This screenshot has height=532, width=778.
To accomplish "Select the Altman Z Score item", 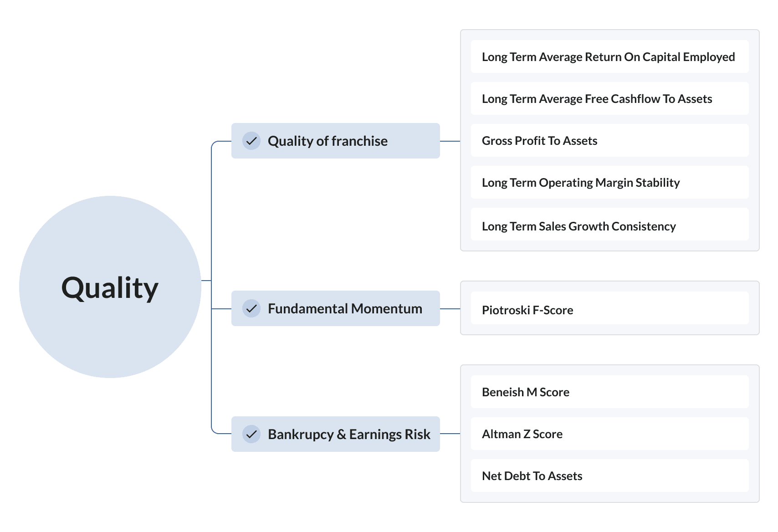I will 610,434.
